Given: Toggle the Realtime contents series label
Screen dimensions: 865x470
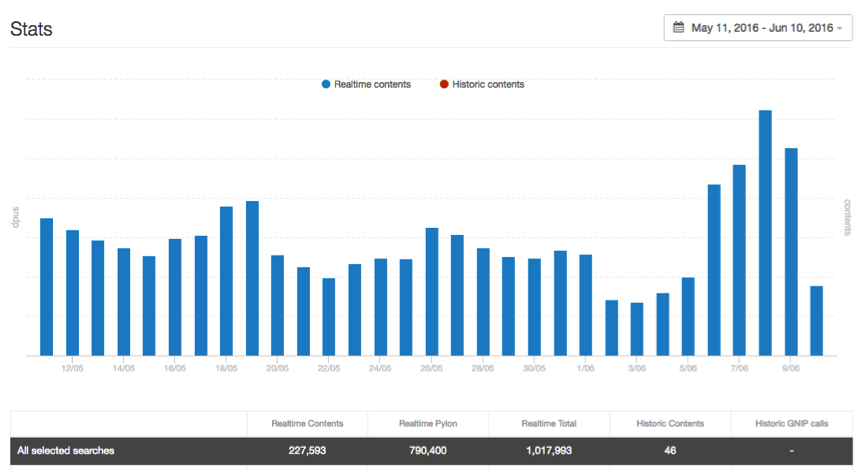Looking at the screenshot, I should 372,85.
